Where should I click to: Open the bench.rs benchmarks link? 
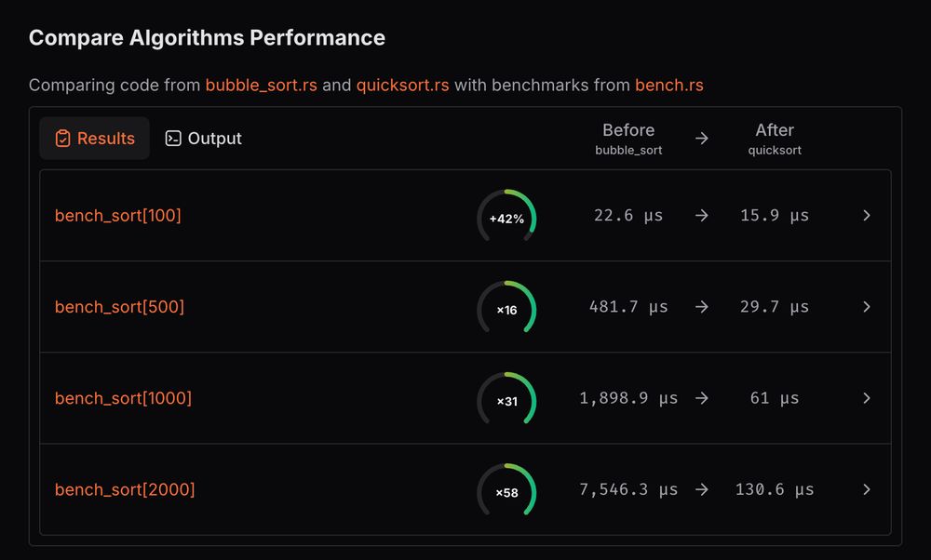click(x=668, y=86)
